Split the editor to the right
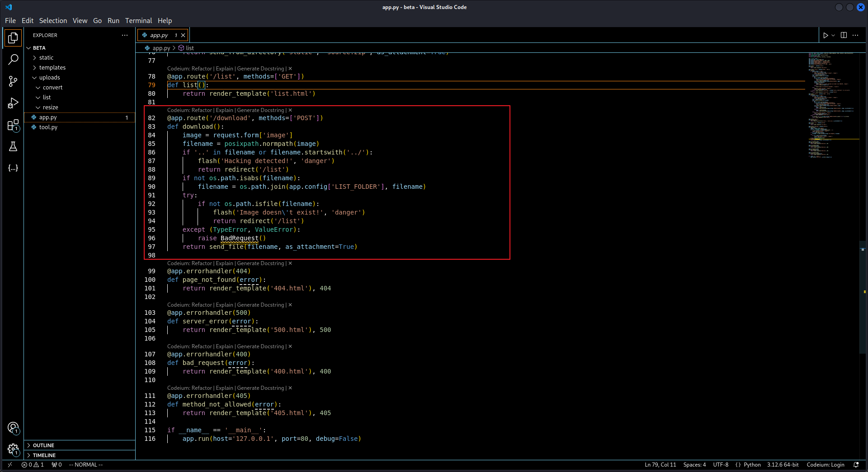Image resolution: width=868 pixels, height=472 pixels. (844, 35)
